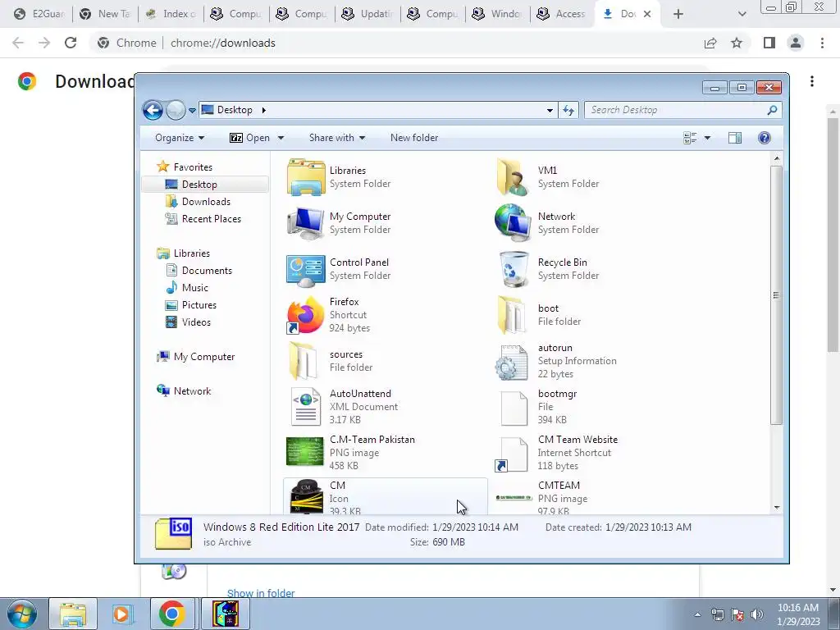Open Explorer help question mark icon
This screenshot has height=630, width=840.
[765, 138]
